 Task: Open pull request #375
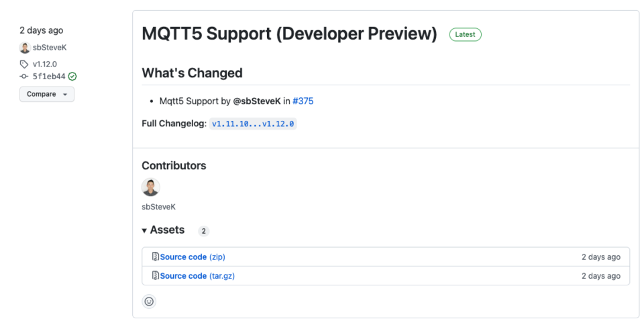point(303,101)
